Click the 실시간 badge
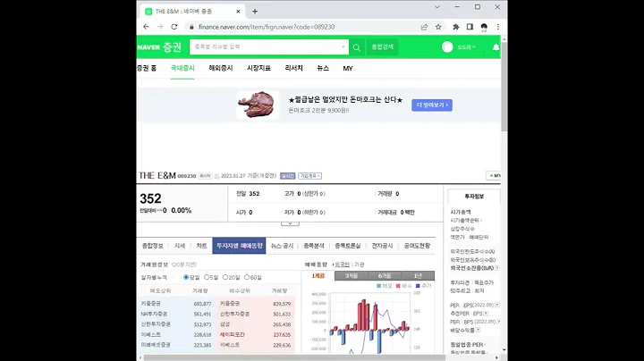 tap(287, 176)
